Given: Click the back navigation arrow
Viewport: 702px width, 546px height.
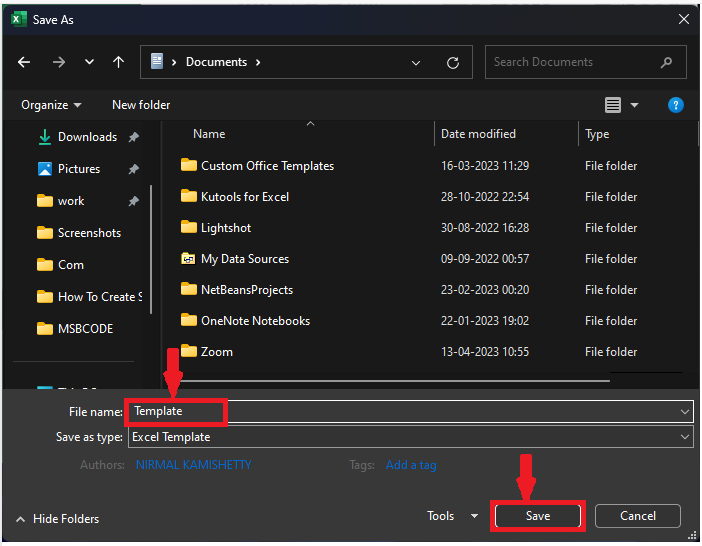Looking at the screenshot, I should (x=24, y=62).
